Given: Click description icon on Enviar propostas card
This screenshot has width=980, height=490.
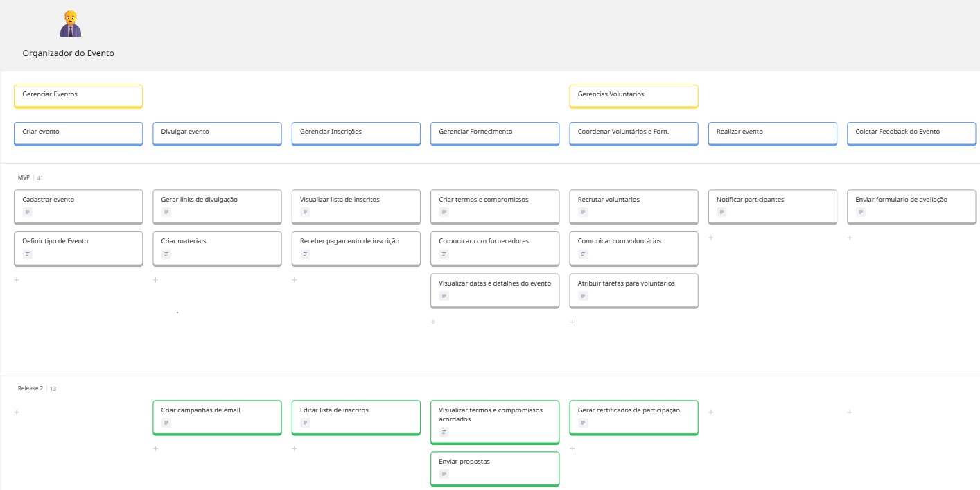Looking at the screenshot, I should click(x=444, y=474).
